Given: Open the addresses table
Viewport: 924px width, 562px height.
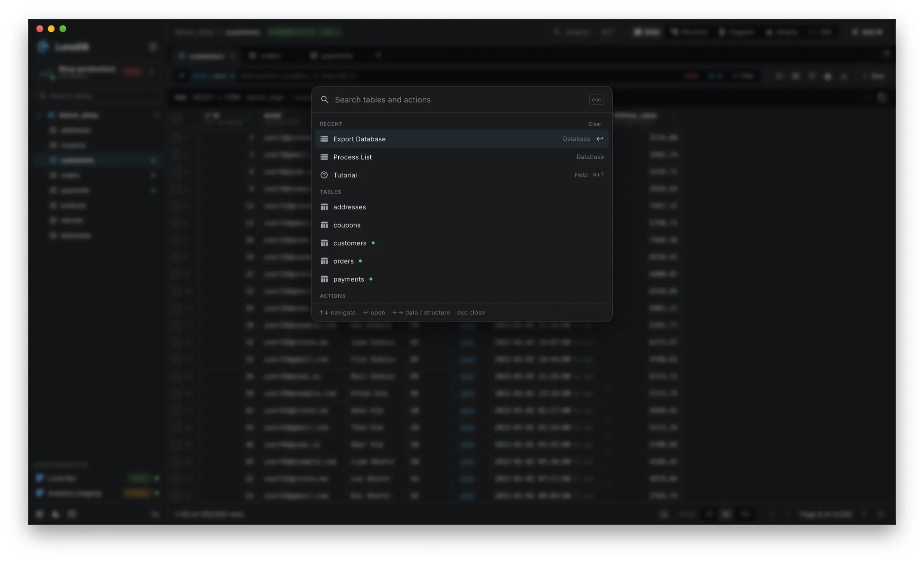Looking at the screenshot, I should (462, 207).
